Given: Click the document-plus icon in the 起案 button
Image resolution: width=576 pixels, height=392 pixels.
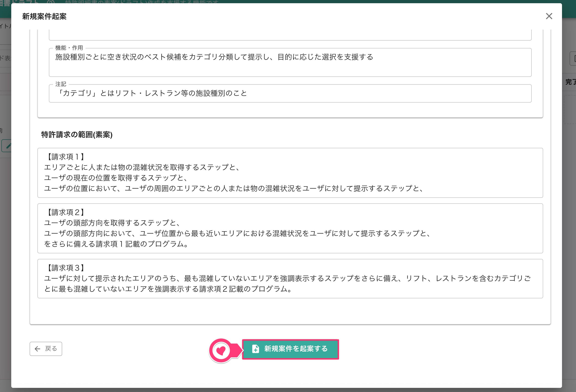Looking at the screenshot, I should click(x=256, y=349).
